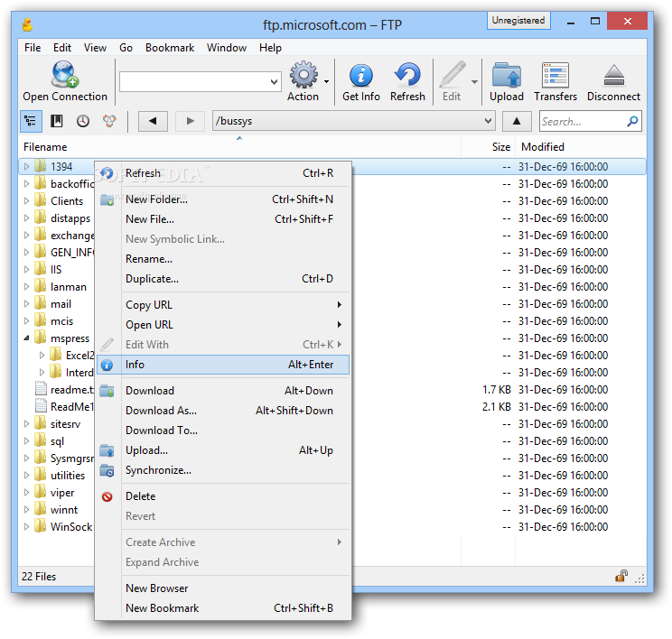
Task: Open the Action gear icon
Action: [x=303, y=75]
